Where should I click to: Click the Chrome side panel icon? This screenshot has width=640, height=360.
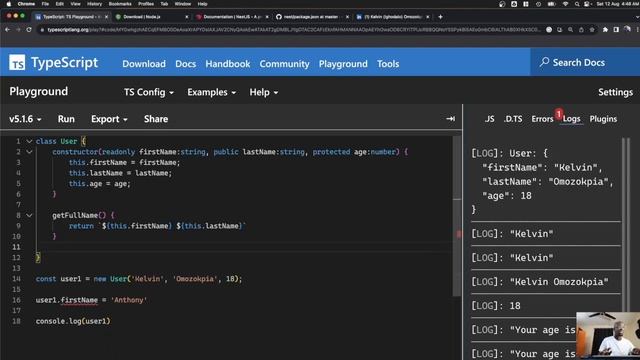(616, 30)
